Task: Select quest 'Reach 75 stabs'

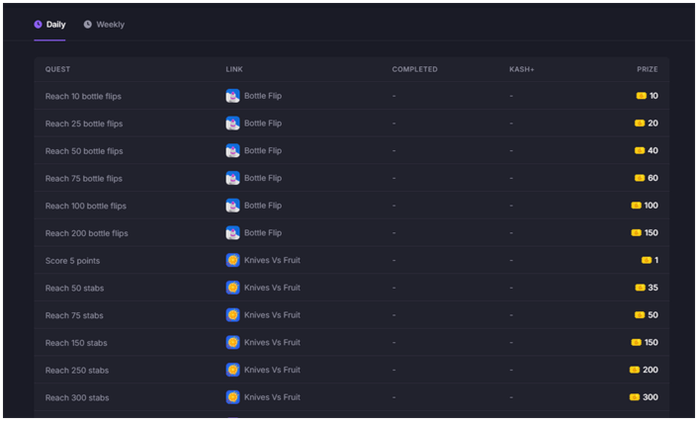Action: coord(74,316)
